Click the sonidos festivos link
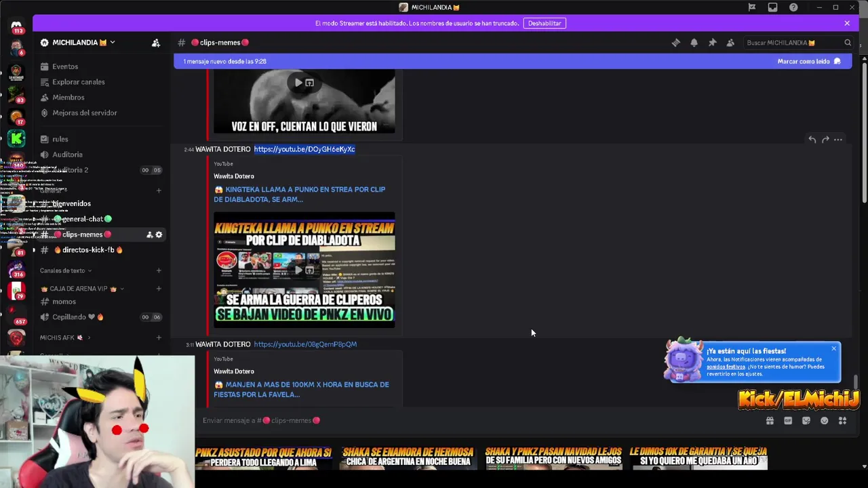The width and height of the screenshot is (868, 488). pyautogui.click(x=726, y=367)
